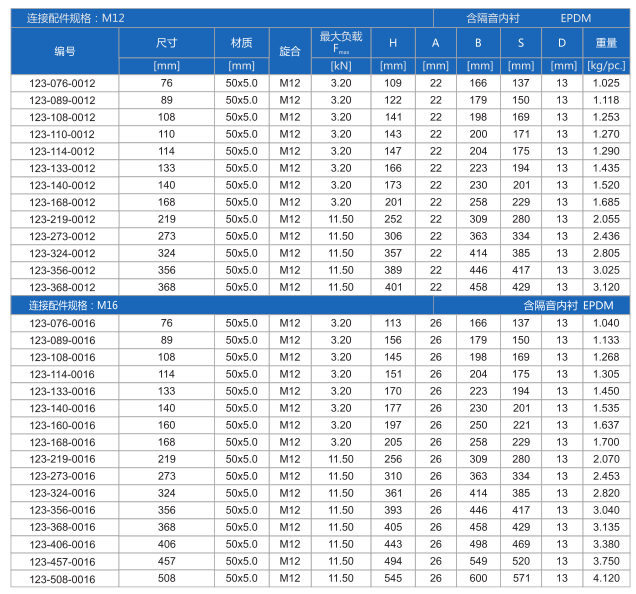
Task: Select product code 123-089-0016
Action: click(x=62, y=340)
